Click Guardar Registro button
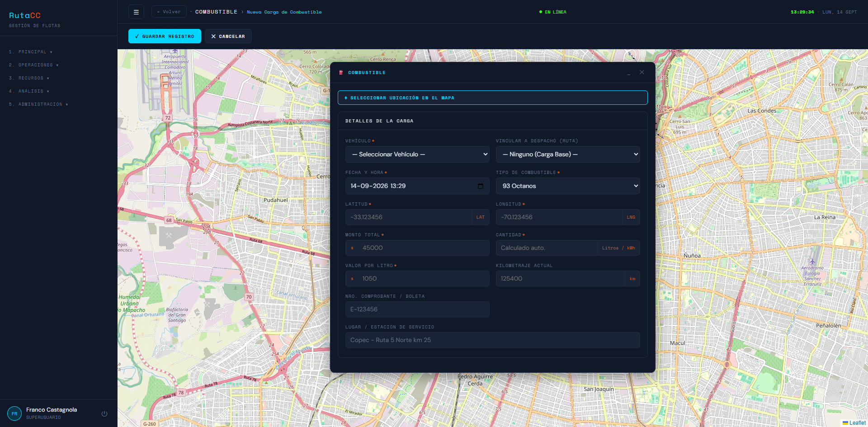This screenshot has height=427, width=868. tap(165, 36)
